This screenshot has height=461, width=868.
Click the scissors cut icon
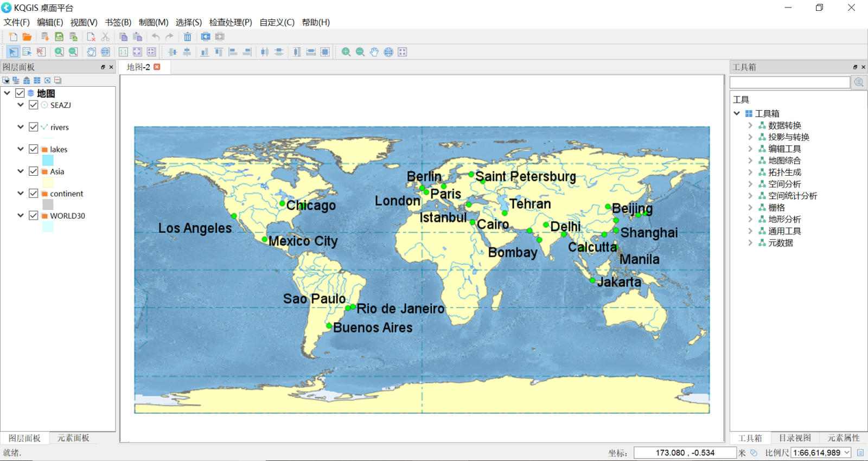coord(105,37)
